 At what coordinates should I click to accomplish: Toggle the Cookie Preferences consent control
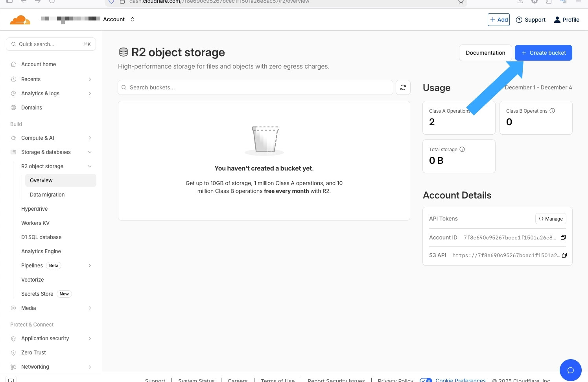pyautogui.click(x=426, y=380)
